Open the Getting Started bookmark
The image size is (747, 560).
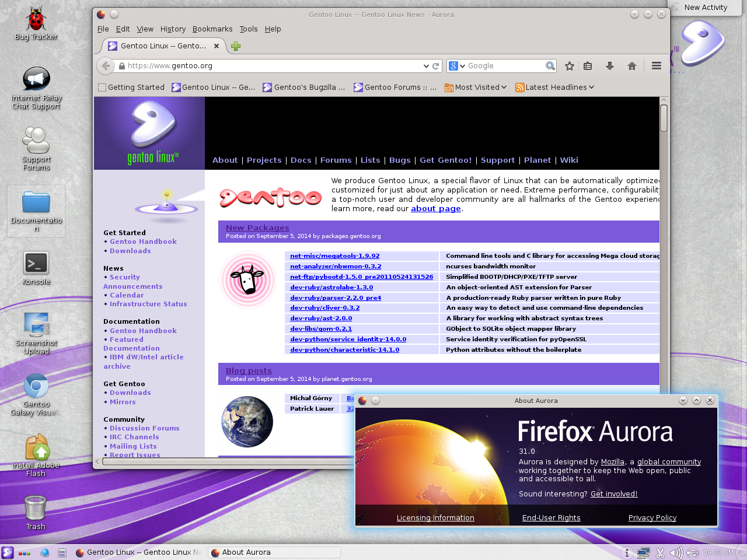point(131,87)
